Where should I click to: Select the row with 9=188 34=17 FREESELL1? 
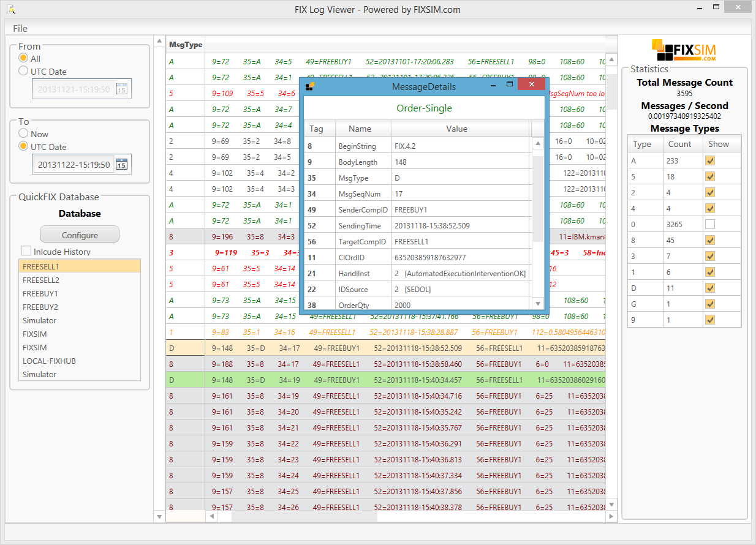386,364
